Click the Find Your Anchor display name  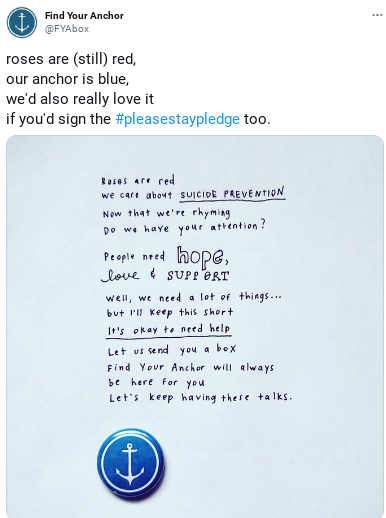point(84,16)
